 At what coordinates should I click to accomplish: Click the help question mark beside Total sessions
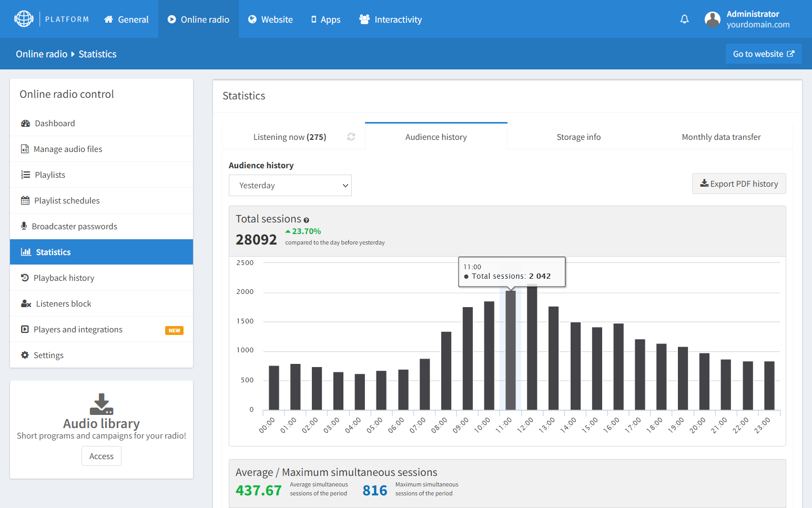point(307,219)
